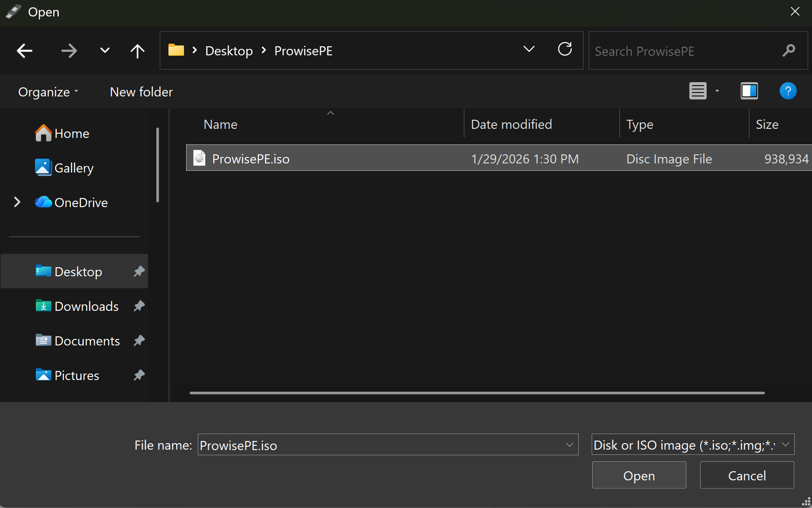Expand the OneDrive tree node
Image resolution: width=812 pixels, height=508 pixels.
pyautogui.click(x=17, y=202)
